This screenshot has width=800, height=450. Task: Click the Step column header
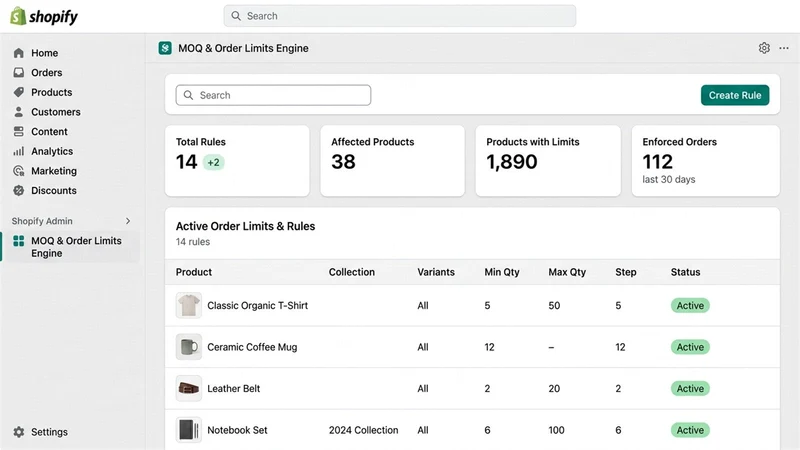click(x=626, y=272)
